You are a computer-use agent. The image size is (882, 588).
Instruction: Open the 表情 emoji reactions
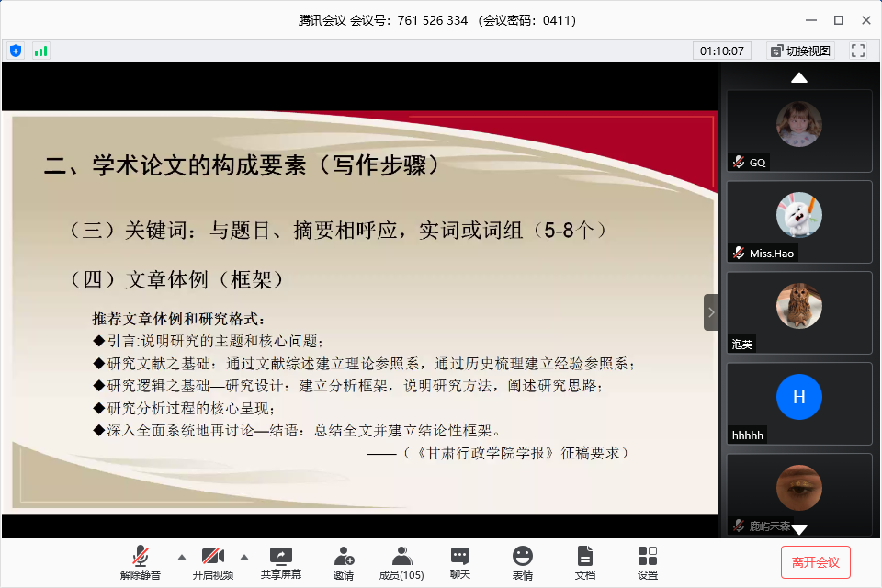[x=523, y=562]
